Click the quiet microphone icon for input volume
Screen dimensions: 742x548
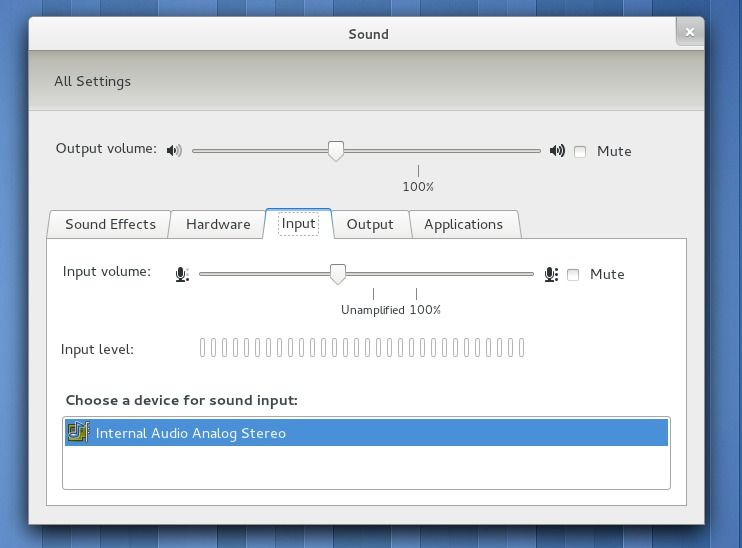(x=182, y=274)
